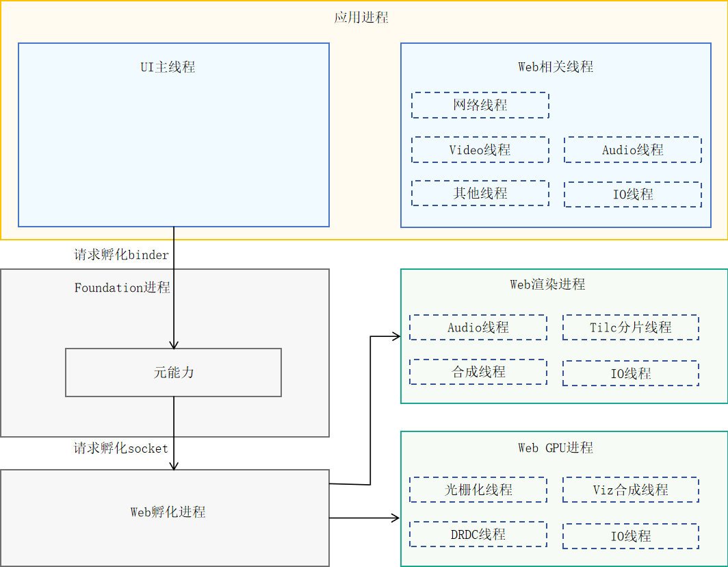The height and width of the screenshot is (567, 728).
Task: Select the 其他线程 dashed box
Action: (x=480, y=194)
